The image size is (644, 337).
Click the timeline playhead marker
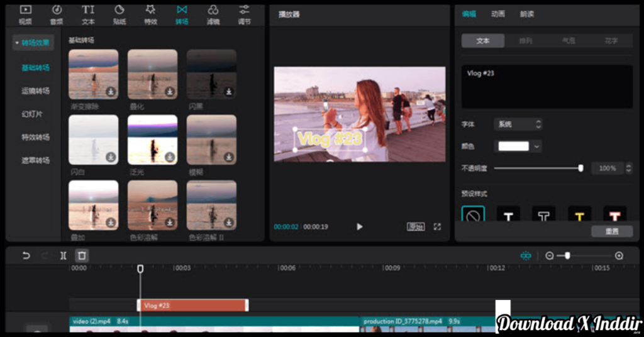(140, 269)
